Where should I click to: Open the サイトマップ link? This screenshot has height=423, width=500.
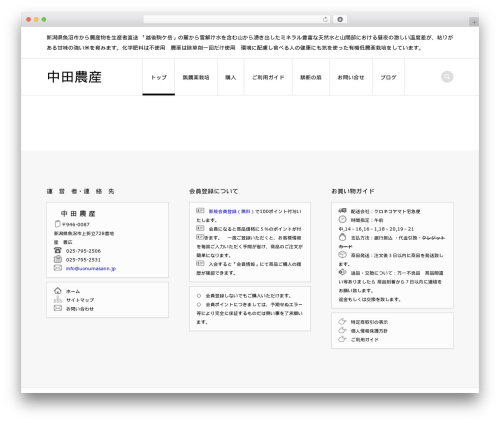(80, 300)
